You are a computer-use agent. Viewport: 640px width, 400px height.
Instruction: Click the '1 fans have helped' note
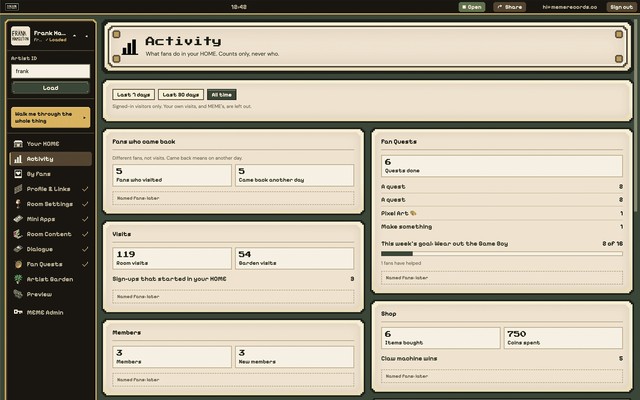click(x=401, y=263)
